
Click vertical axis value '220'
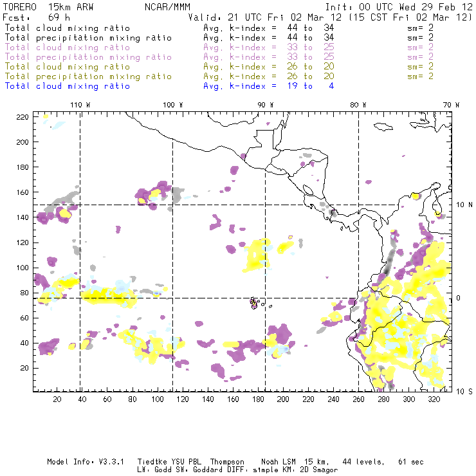click(x=23, y=117)
